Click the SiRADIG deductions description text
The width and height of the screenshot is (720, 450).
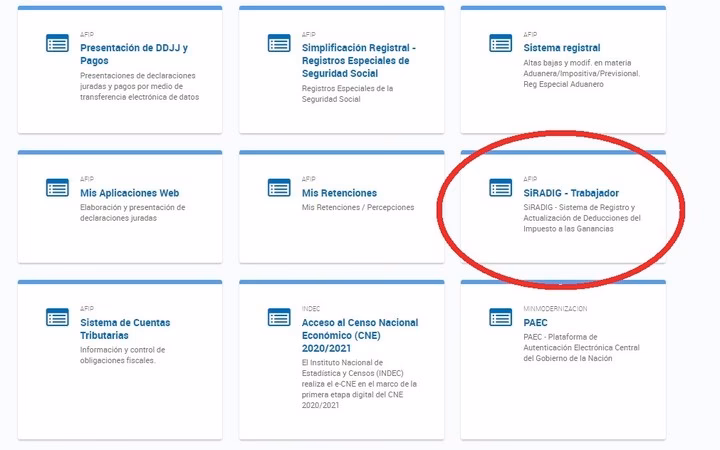tap(581, 218)
